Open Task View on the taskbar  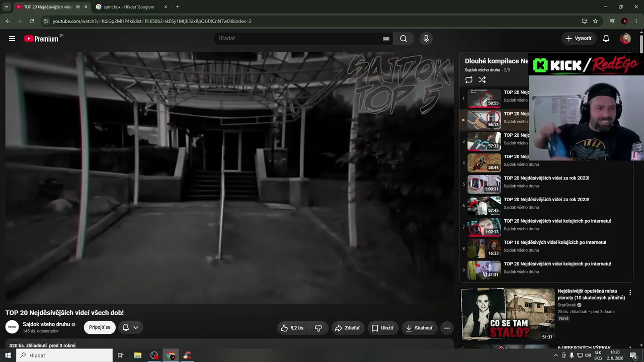[x=121, y=355]
